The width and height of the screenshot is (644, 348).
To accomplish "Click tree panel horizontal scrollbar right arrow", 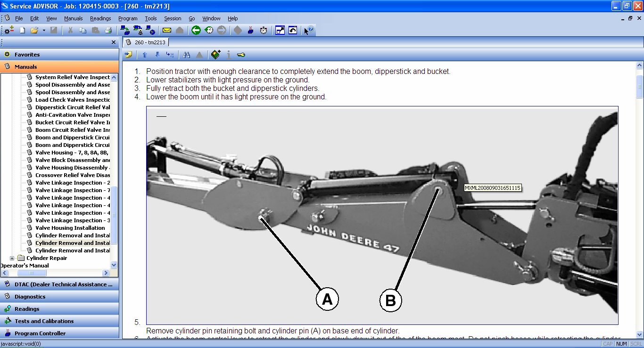I will click(106, 273).
